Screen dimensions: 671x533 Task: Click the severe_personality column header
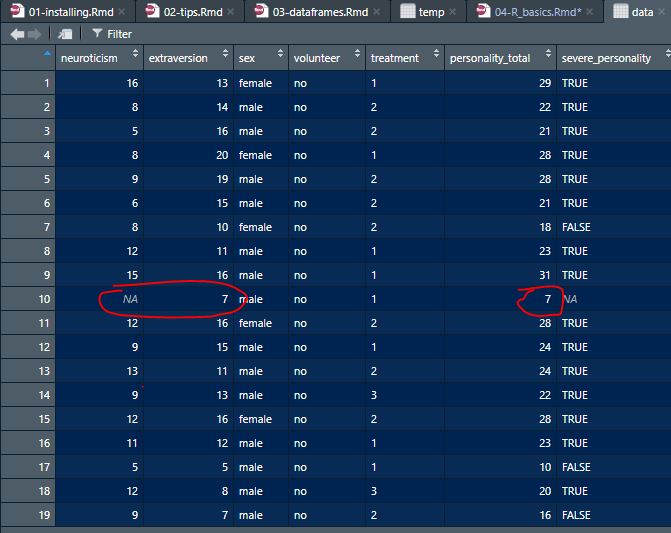pyautogui.click(x=613, y=58)
